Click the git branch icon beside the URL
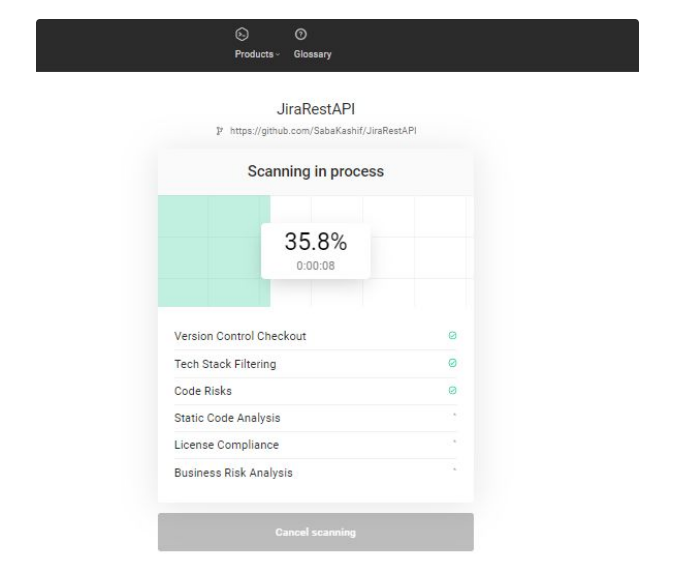Screen dimensions: 685x573 click(220, 130)
